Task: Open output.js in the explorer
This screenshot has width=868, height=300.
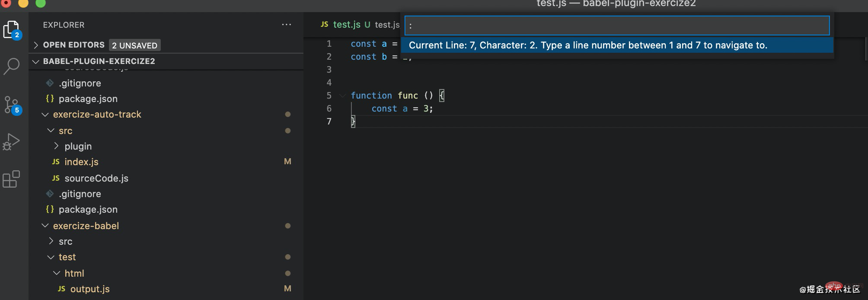Action: point(90,289)
